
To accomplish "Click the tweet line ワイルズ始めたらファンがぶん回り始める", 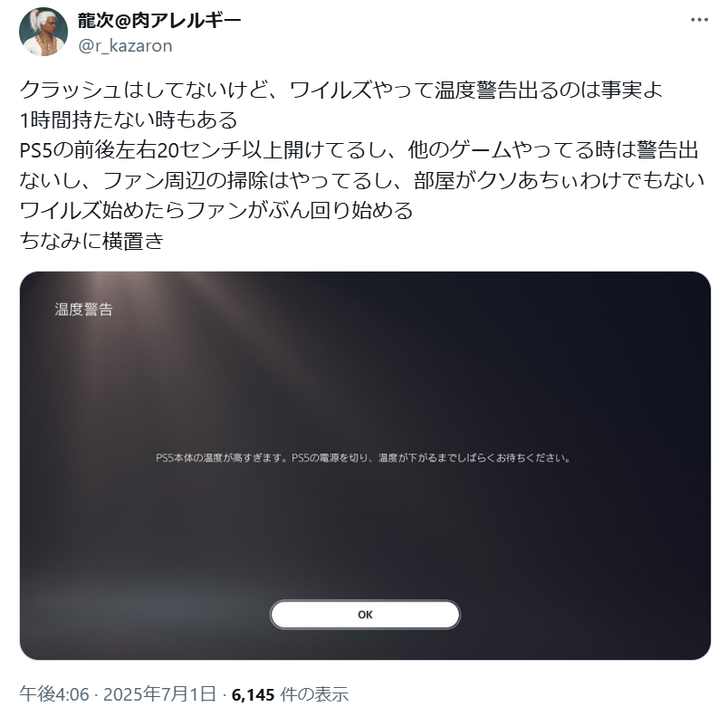I will [216, 210].
